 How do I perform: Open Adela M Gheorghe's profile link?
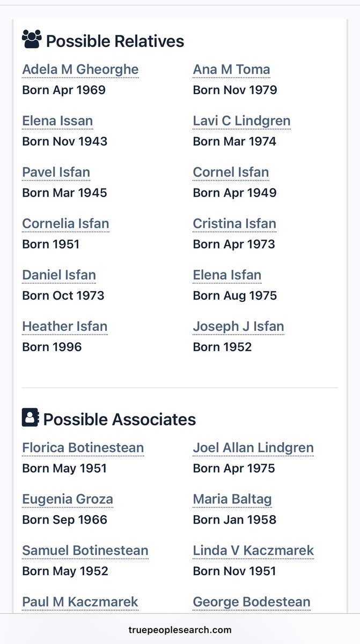pyautogui.click(x=80, y=69)
